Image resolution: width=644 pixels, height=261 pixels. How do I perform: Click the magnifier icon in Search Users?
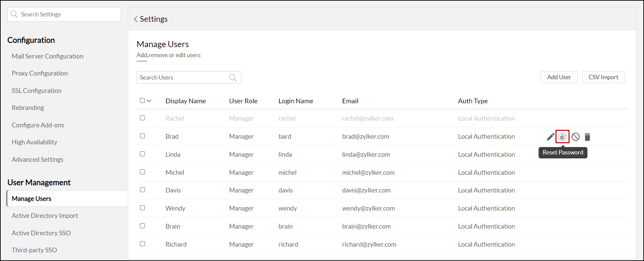(x=233, y=78)
